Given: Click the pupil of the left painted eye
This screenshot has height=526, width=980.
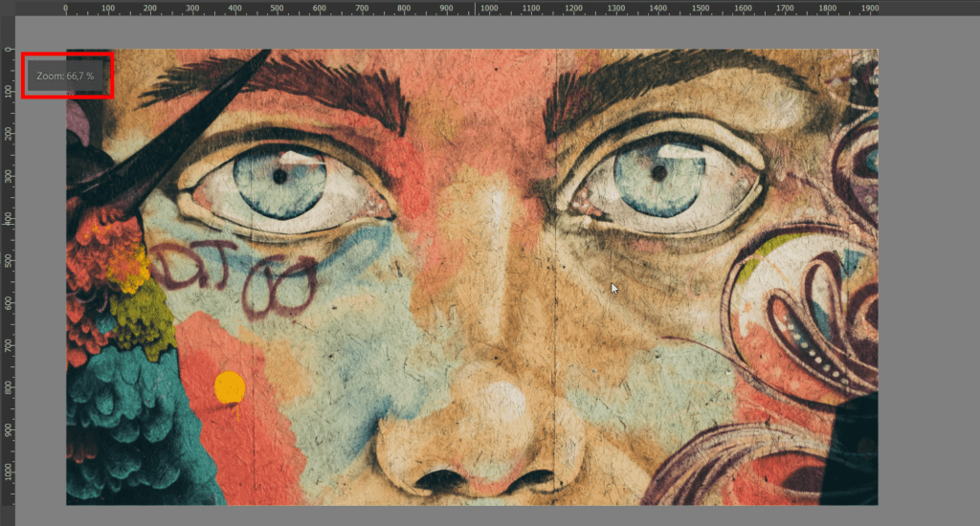Looking at the screenshot, I should 279,176.
